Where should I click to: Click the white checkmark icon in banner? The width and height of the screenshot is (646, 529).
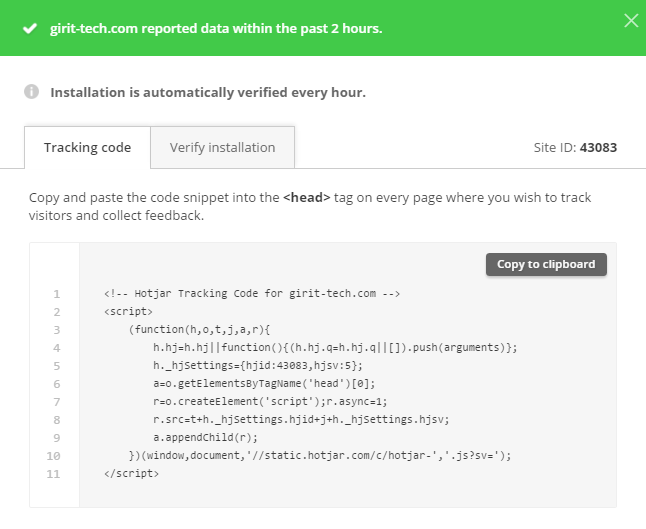click(x=30, y=29)
